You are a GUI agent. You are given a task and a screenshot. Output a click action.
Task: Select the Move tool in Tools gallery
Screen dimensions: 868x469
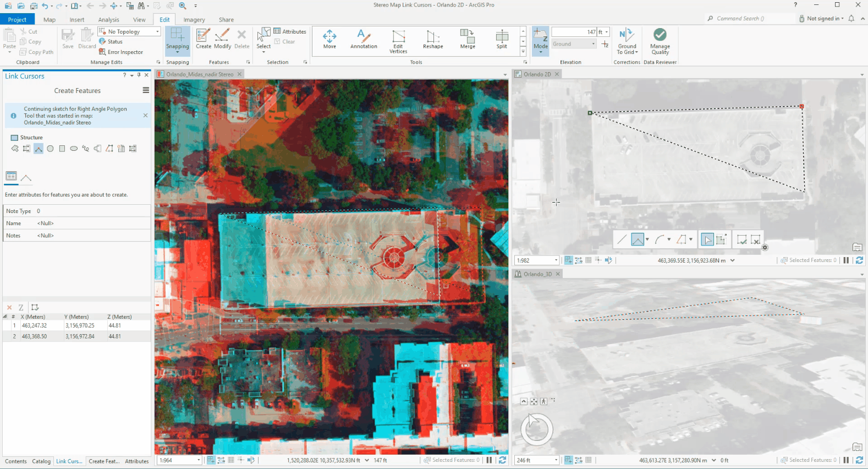pos(329,40)
